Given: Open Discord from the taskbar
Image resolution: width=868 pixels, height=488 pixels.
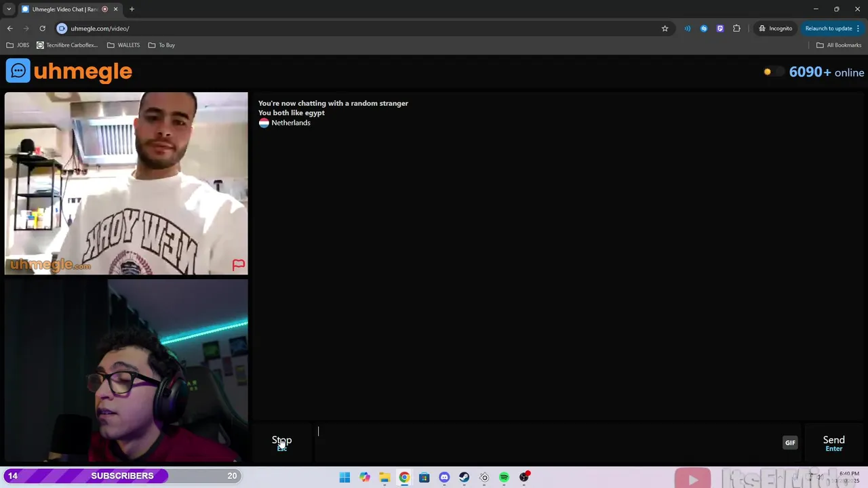Looking at the screenshot, I should 444,477.
